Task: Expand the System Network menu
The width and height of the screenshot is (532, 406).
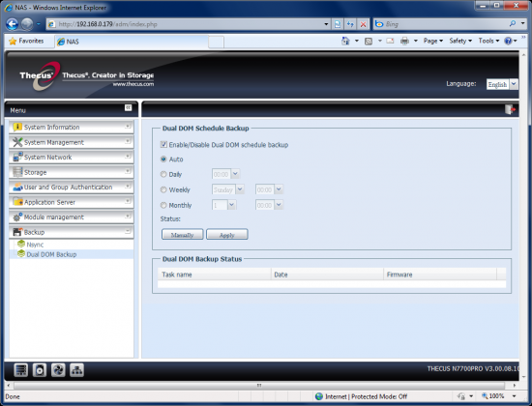Action: coord(72,157)
